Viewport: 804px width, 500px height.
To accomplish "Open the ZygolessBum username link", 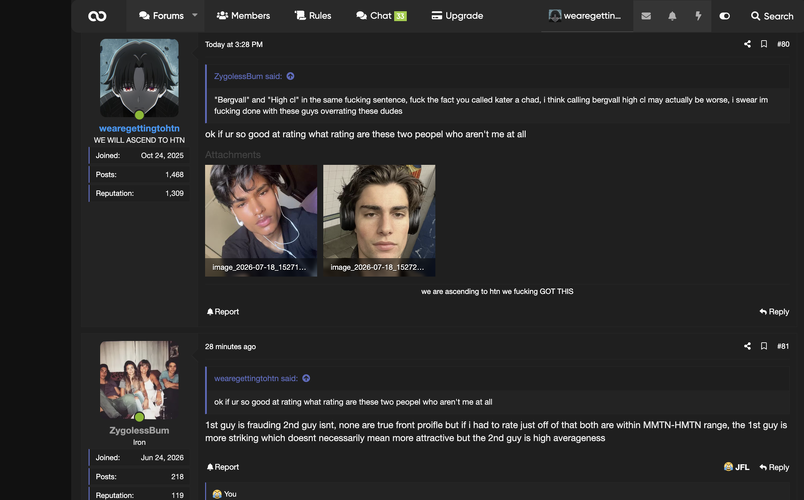I will tap(139, 430).
